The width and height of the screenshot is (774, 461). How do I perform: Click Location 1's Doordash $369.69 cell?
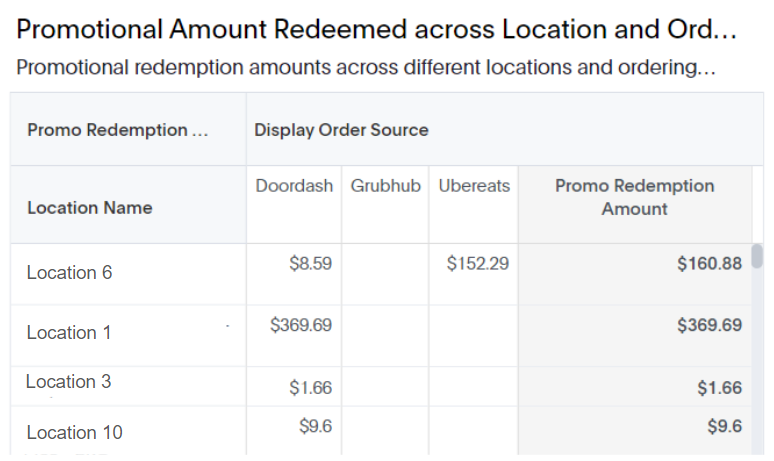[x=301, y=325]
